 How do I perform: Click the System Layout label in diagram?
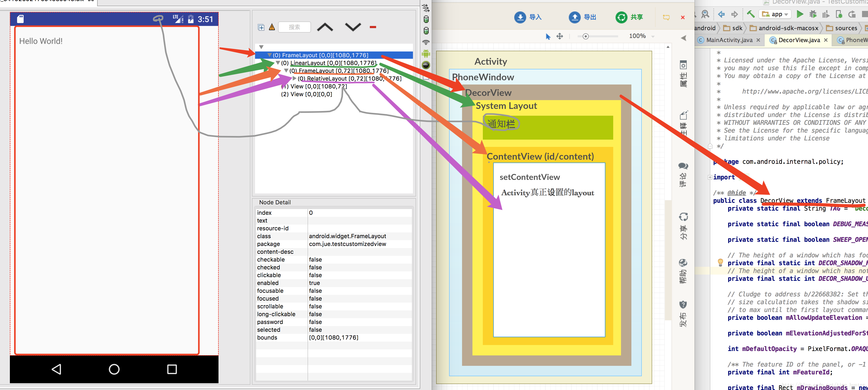point(506,106)
